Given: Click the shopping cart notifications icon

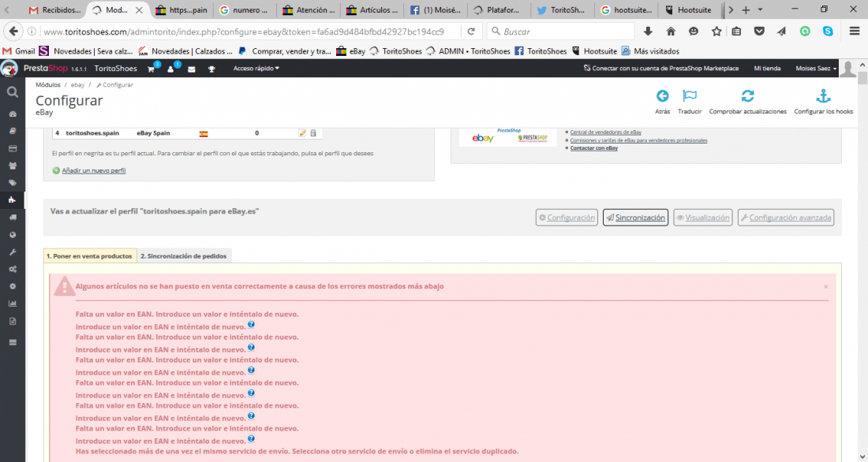Looking at the screenshot, I should tap(152, 69).
